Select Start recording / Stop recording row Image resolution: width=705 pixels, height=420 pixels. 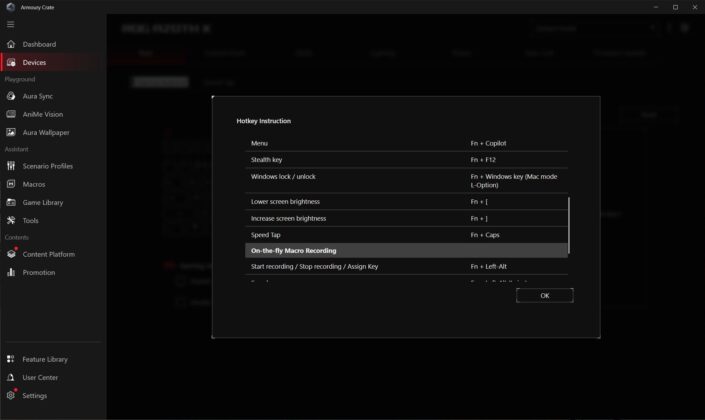(x=406, y=266)
